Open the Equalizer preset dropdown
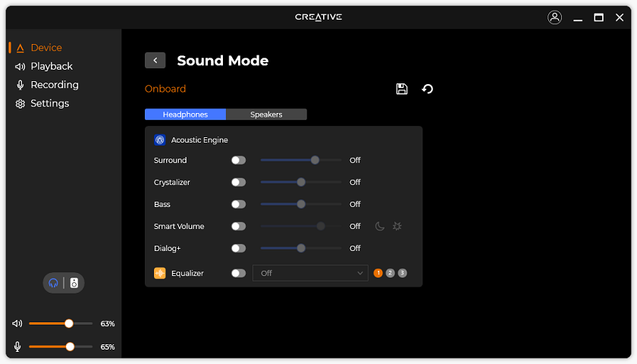 tap(311, 273)
